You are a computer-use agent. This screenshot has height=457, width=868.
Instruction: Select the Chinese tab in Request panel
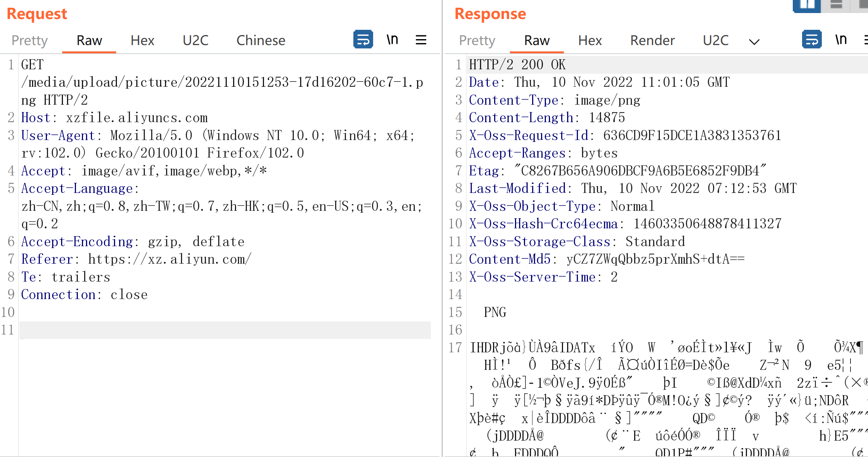click(261, 40)
